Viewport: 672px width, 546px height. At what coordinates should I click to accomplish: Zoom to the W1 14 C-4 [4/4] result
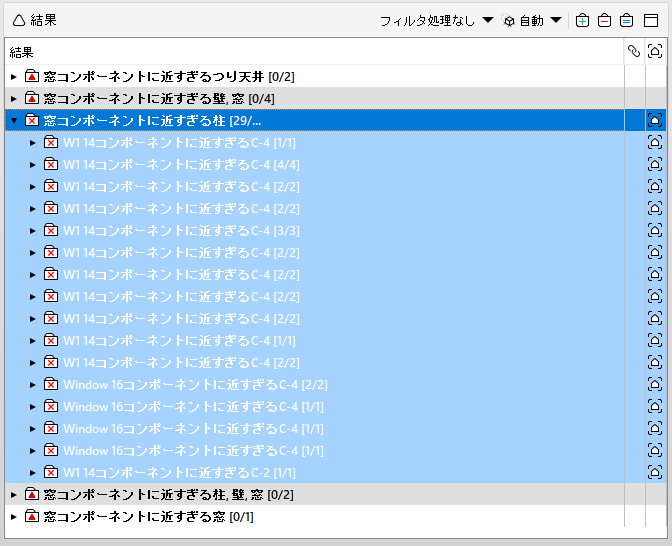coord(655,165)
